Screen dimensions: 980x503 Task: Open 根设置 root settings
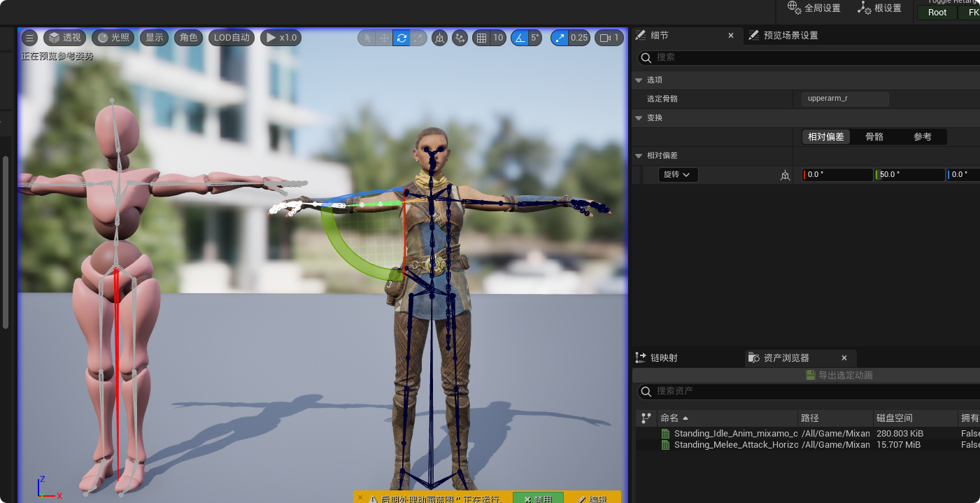pos(879,8)
